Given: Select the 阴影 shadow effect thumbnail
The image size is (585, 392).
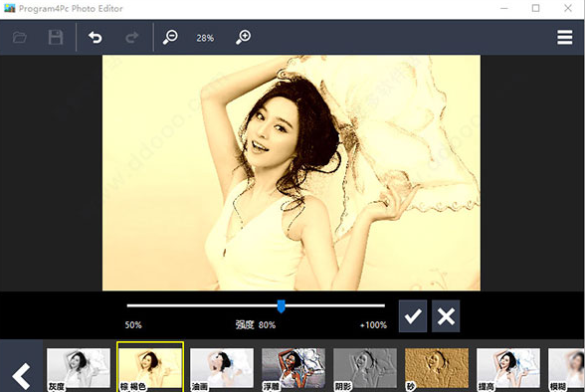Looking at the screenshot, I should 365,369.
